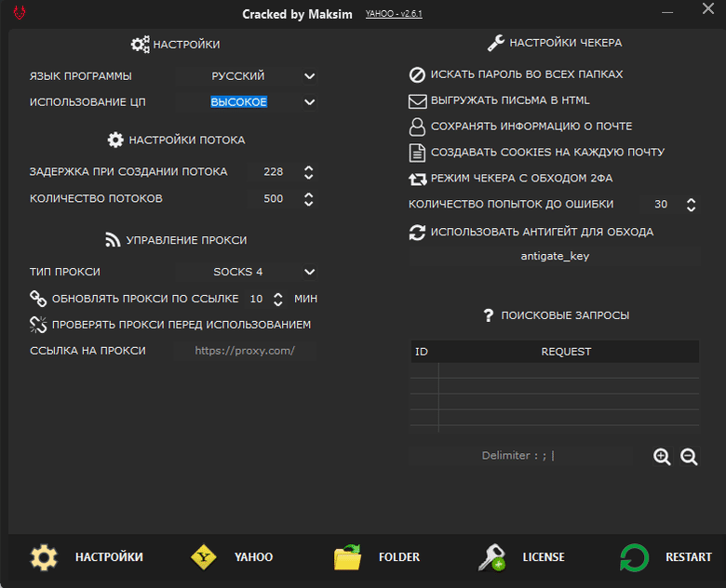Click the document icon for СОЗДАВАТЬ COOKIES

tap(417, 153)
